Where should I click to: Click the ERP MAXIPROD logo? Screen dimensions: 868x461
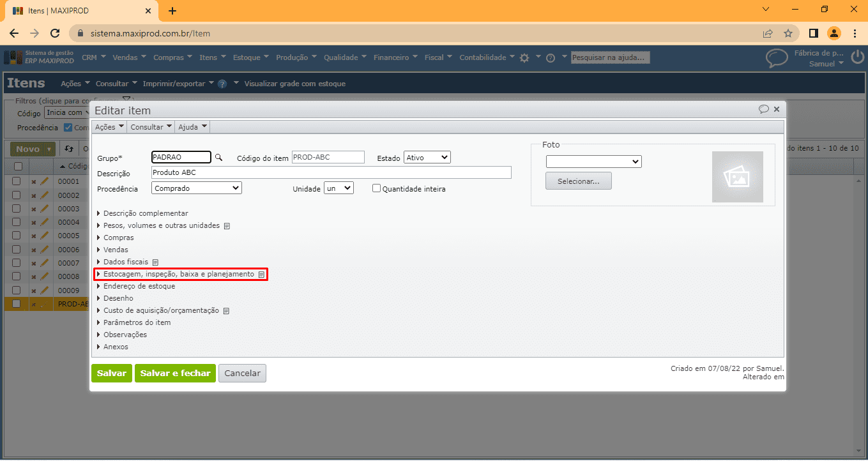(39, 57)
